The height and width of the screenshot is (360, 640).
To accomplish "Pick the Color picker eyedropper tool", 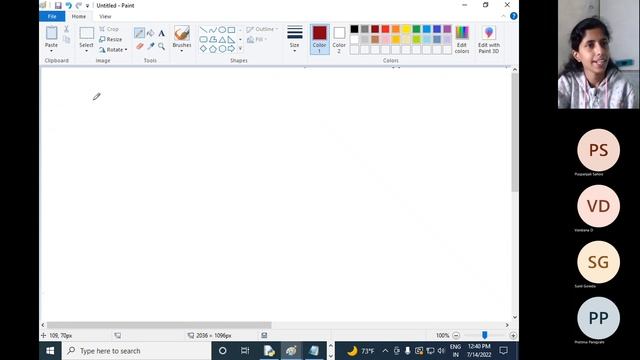I will (151, 46).
